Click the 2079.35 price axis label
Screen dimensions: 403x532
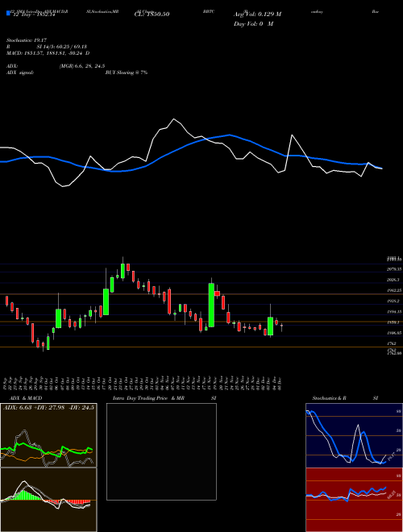click(x=394, y=269)
